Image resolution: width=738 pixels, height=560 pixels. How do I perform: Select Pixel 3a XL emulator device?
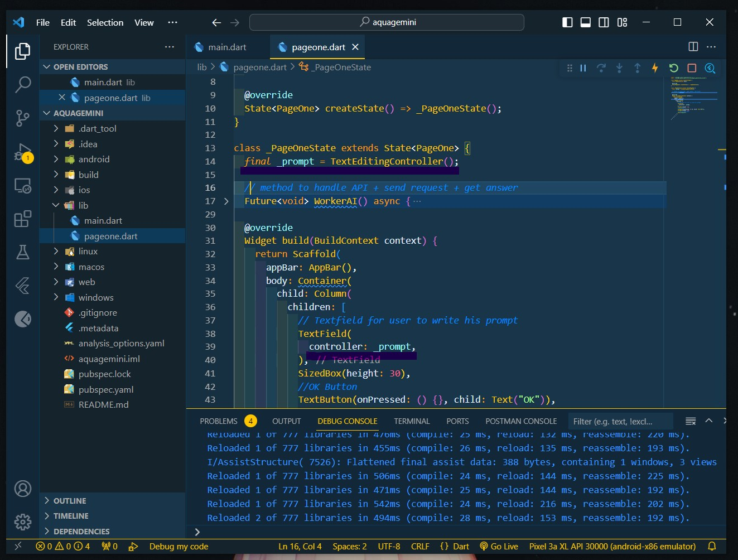click(x=612, y=547)
